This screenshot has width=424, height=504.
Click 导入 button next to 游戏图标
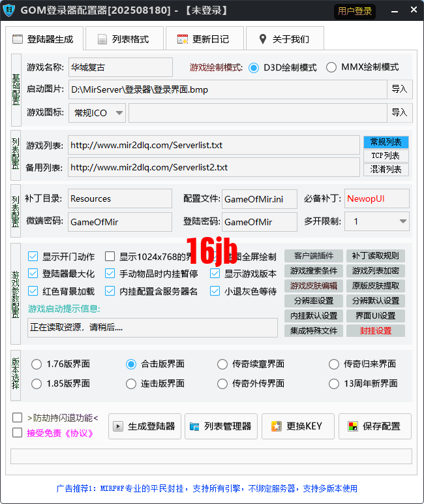pyautogui.click(x=400, y=112)
